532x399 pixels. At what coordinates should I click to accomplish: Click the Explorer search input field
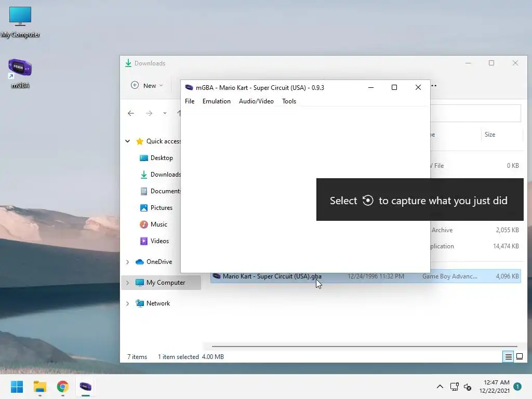[475, 113]
